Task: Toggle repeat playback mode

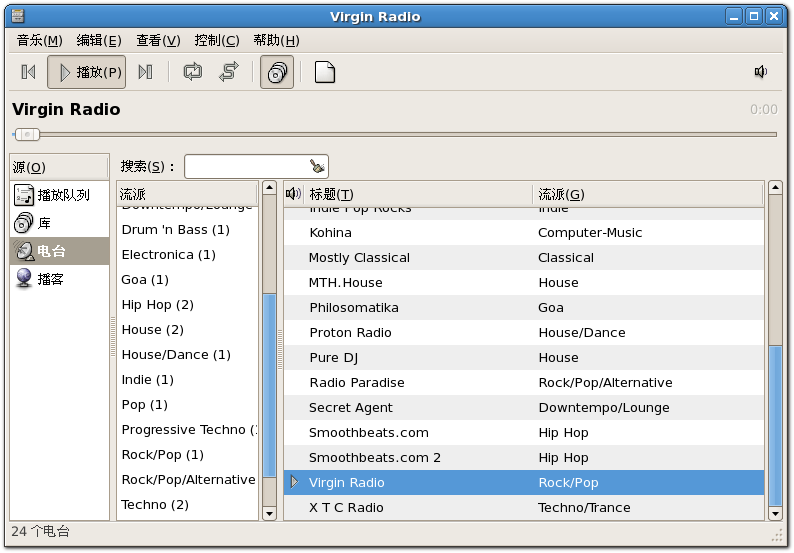Action: (192, 72)
